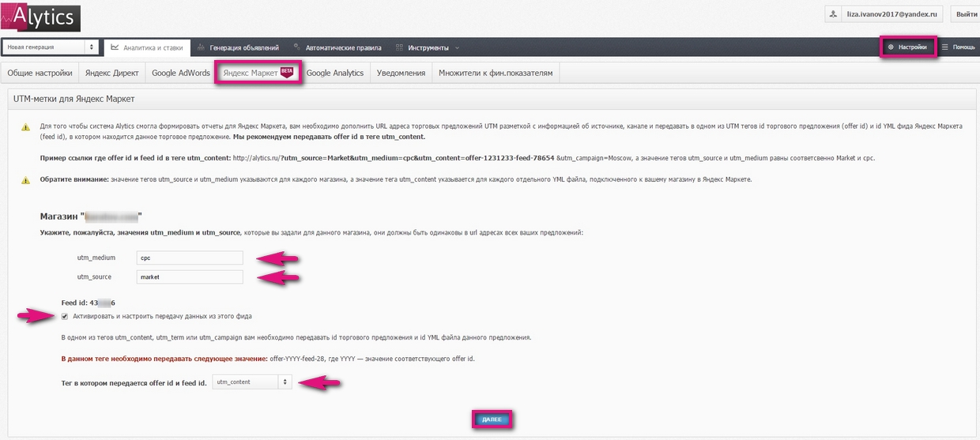Image resolution: width=980 pixels, height=440 pixels.
Task: Click the heading UTM-метки для Яндекс Маркет
Action: point(74,100)
